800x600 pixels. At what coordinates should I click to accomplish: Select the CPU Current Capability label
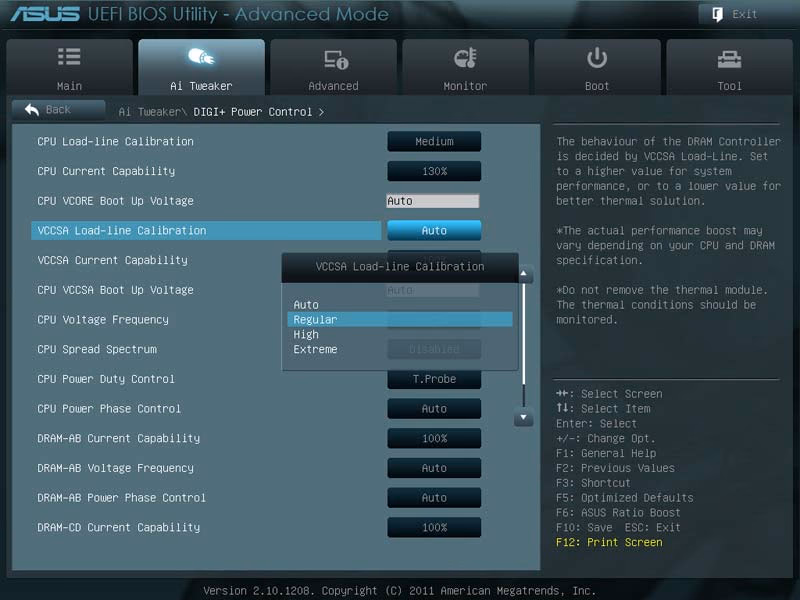pyautogui.click(x=106, y=171)
